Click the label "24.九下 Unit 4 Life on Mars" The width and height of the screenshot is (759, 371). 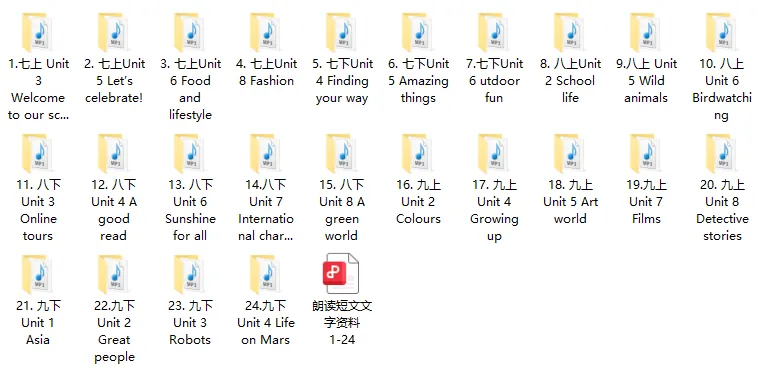click(x=266, y=323)
